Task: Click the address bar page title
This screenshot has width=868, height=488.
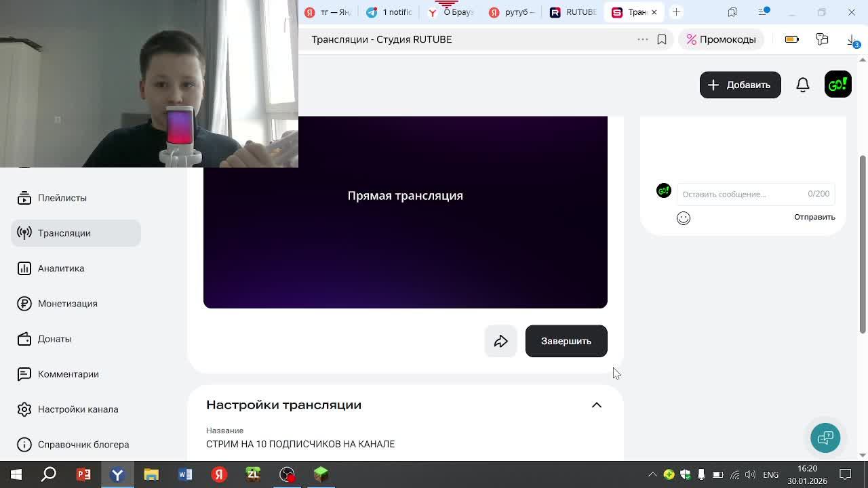Action: [x=382, y=39]
